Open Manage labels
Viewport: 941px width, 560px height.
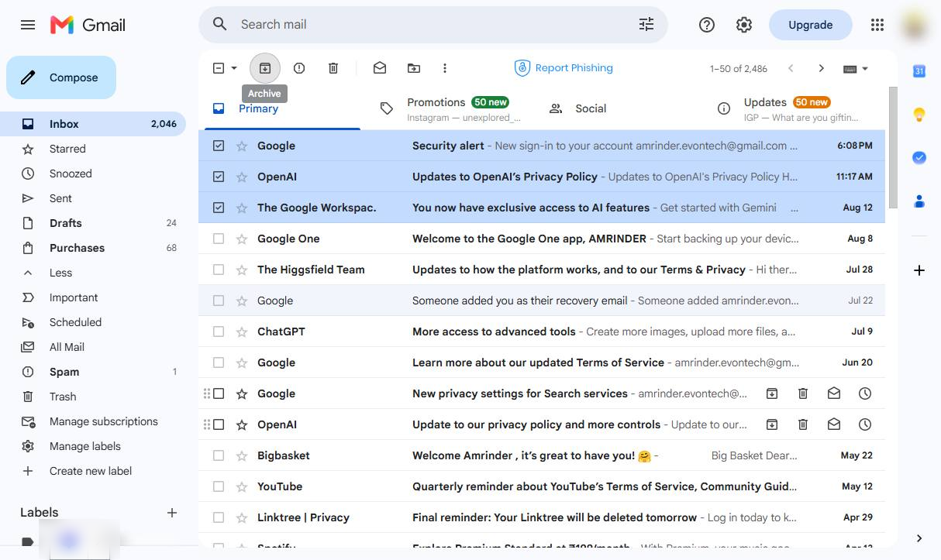click(93, 446)
